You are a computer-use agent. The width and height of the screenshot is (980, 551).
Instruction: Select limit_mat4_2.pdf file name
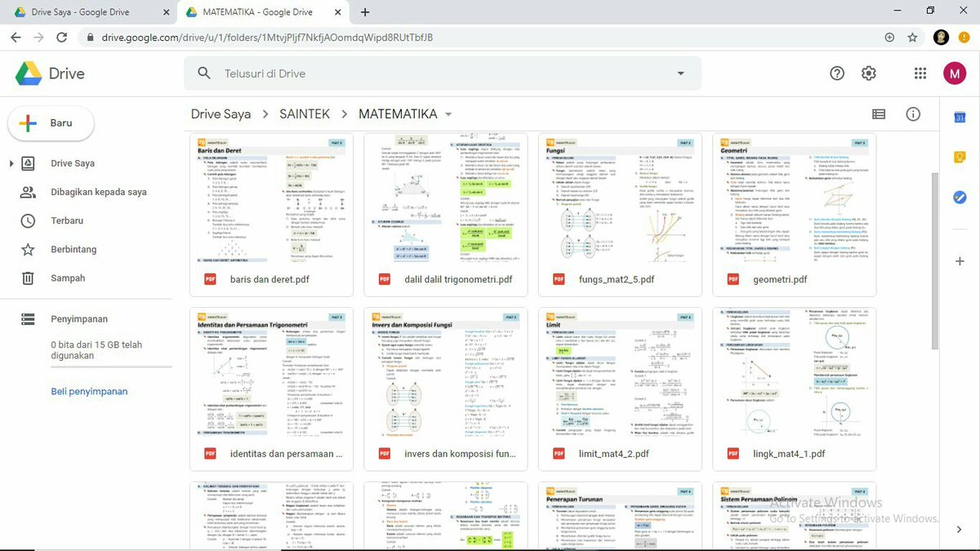click(x=614, y=455)
